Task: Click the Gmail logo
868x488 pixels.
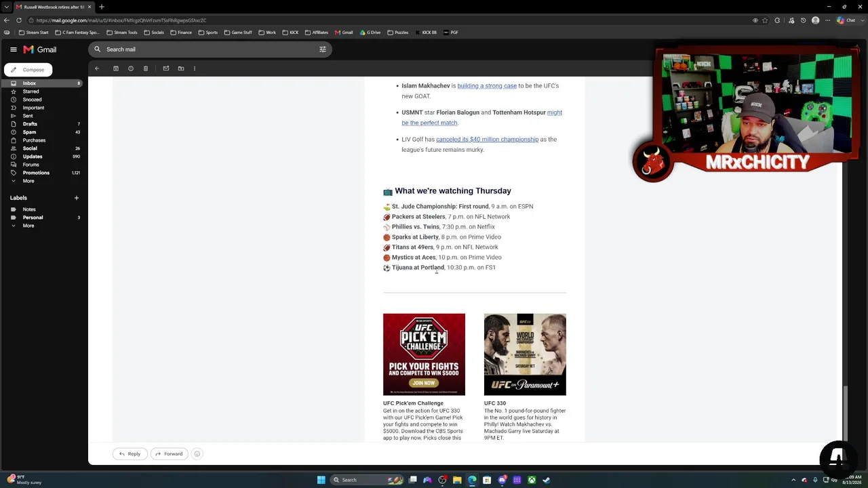Action: (x=40, y=49)
